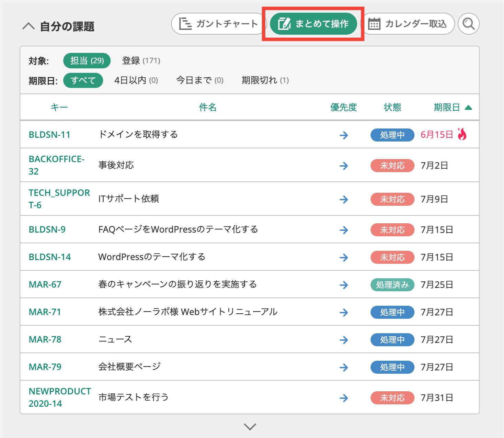Filter by 期限切れ (1)

[x=265, y=80]
